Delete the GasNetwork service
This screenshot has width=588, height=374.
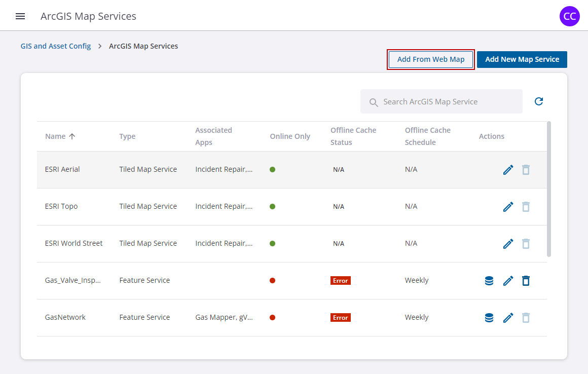click(526, 318)
